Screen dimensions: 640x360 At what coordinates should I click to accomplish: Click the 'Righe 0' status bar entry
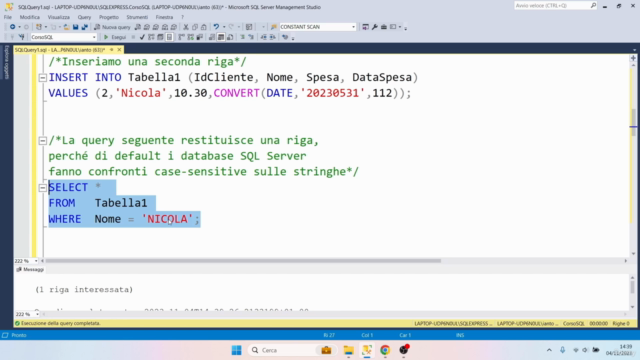(x=621, y=323)
